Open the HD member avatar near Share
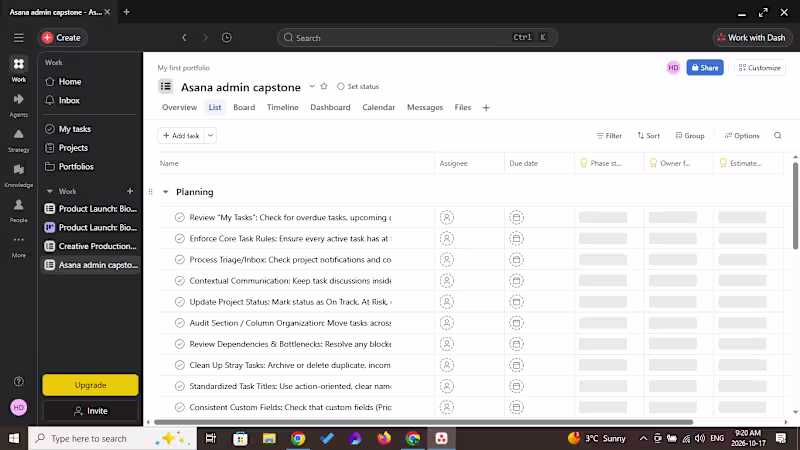This screenshot has width=800, height=450. (673, 68)
